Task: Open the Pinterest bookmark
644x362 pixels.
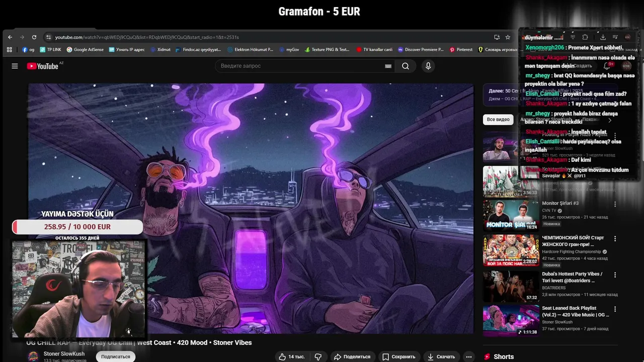Action: pyautogui.click(x=461, y=50)
